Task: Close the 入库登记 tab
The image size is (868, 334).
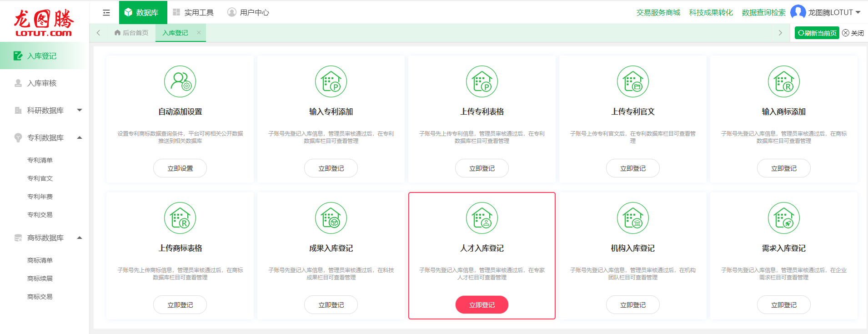Action: 199,33
